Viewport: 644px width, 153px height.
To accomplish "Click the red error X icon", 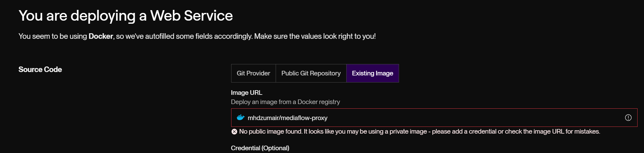I will coord(234,131).
